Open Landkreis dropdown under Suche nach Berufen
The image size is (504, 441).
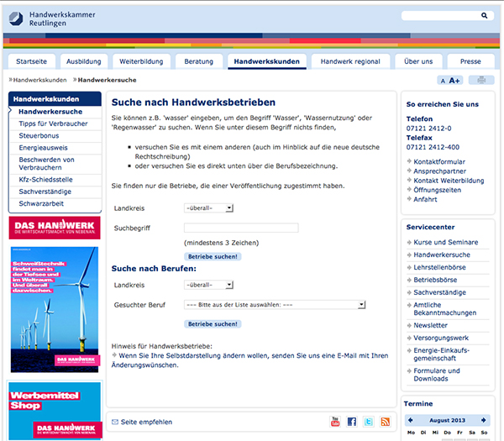click(208, 286)
